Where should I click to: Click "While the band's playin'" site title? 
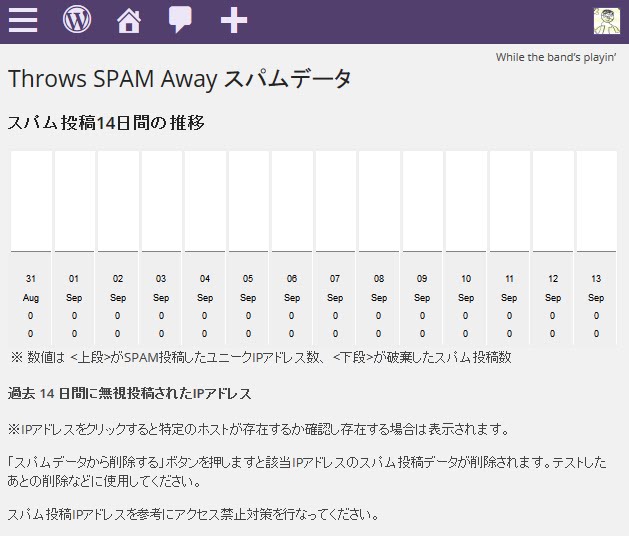[556, 57]
